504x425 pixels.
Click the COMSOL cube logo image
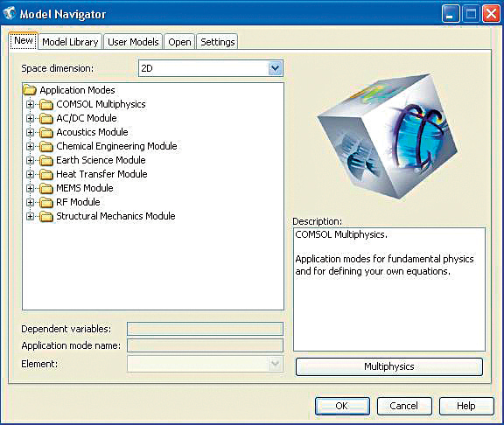coord(388,136)
